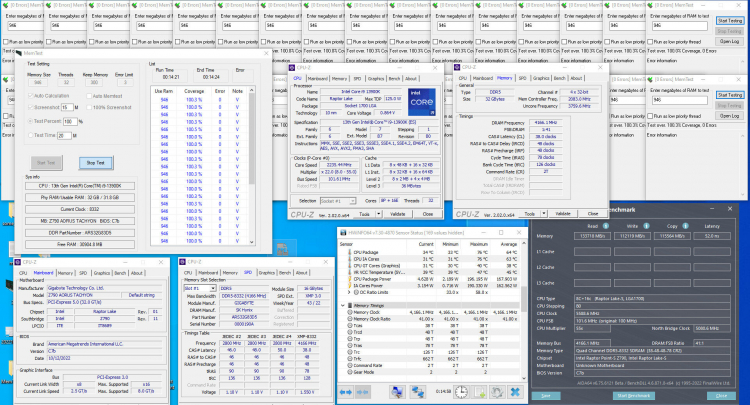Click the CPU-Z icon in processor window title
The height and width of the screenshot is (405, 750).
tap(294, 67)
